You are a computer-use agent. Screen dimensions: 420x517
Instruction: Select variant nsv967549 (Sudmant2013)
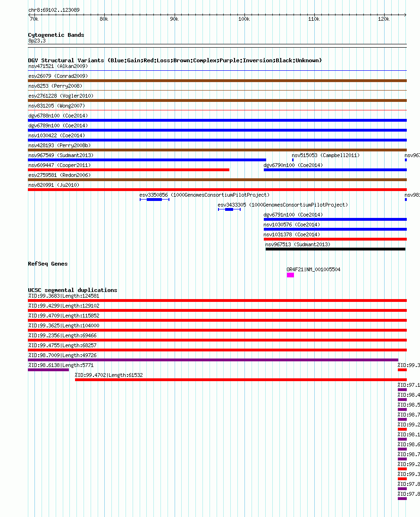point(61,155)
